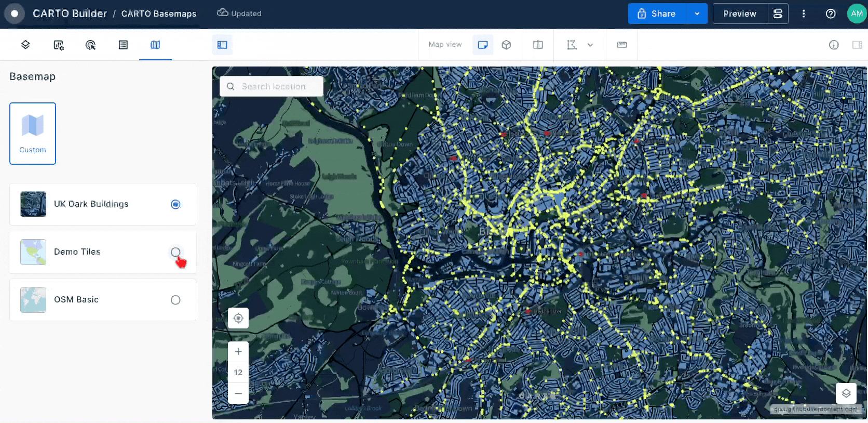Image resolution: width=868 pixels, height=423 pixels.
Task: Select the Basemap tab icon
Action: click(x=155, y=45)
